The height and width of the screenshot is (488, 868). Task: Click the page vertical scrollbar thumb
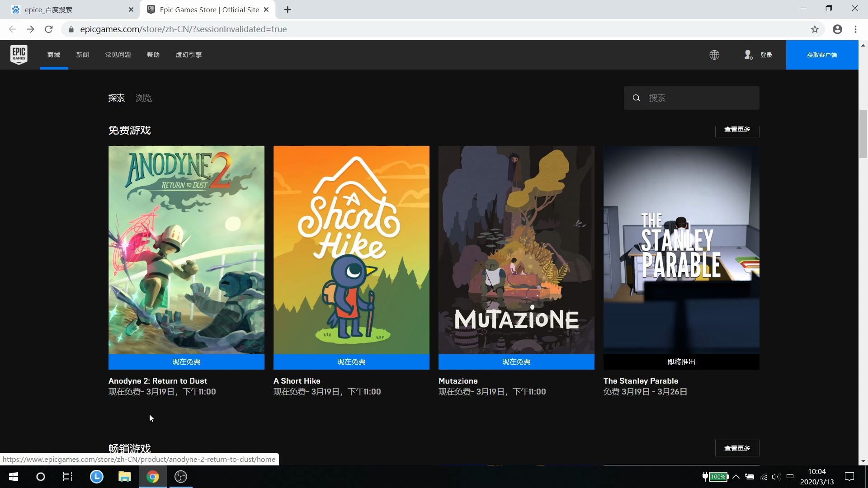pyautogui.click(x=863, y=134)
